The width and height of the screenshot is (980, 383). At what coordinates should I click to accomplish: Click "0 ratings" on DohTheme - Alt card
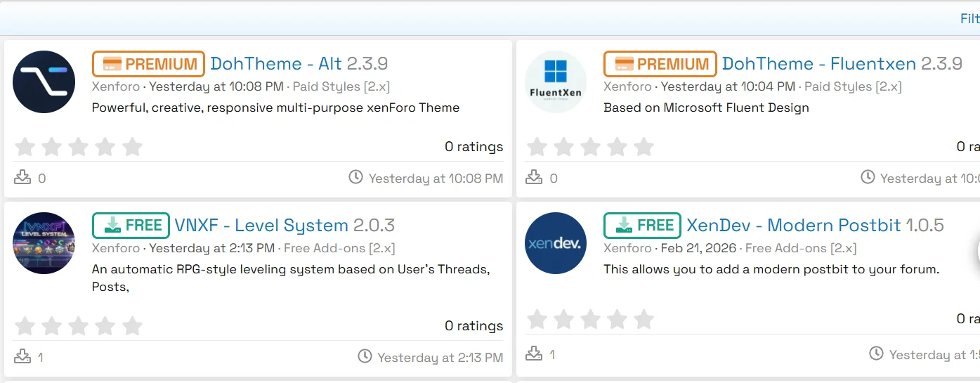(474, 147)
